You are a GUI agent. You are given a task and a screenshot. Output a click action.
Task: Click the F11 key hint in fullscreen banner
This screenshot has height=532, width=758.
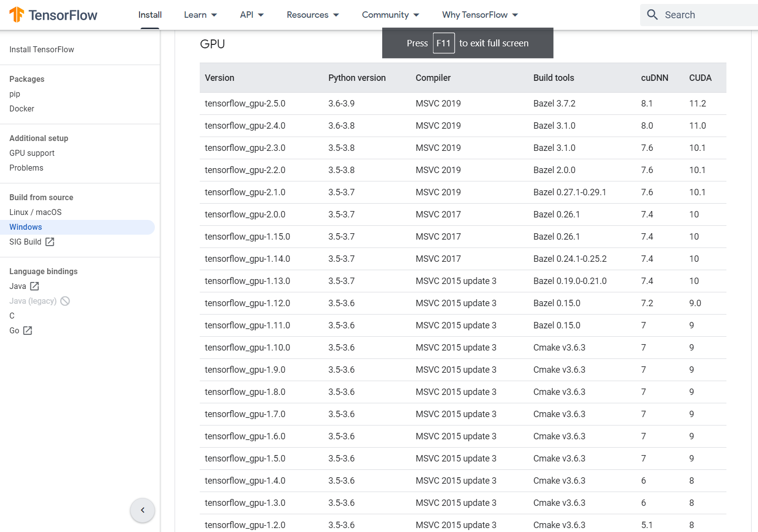click(443, 43)
